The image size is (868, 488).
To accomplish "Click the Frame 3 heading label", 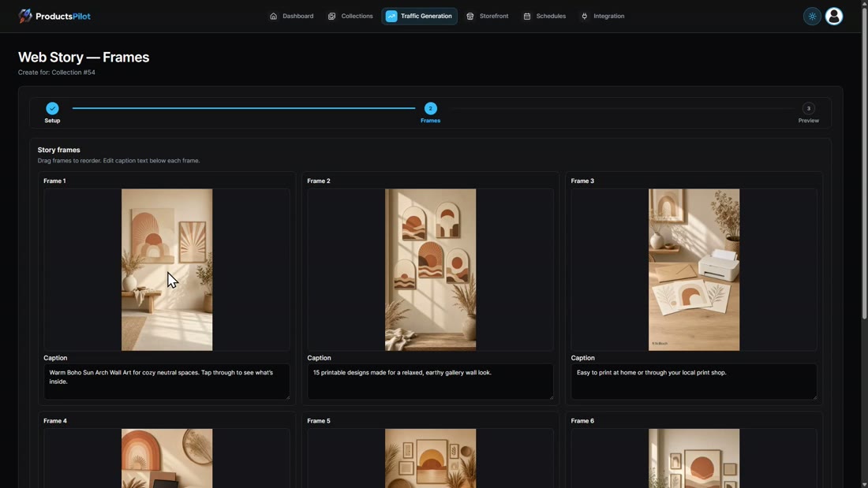I will tap(582, 181).
